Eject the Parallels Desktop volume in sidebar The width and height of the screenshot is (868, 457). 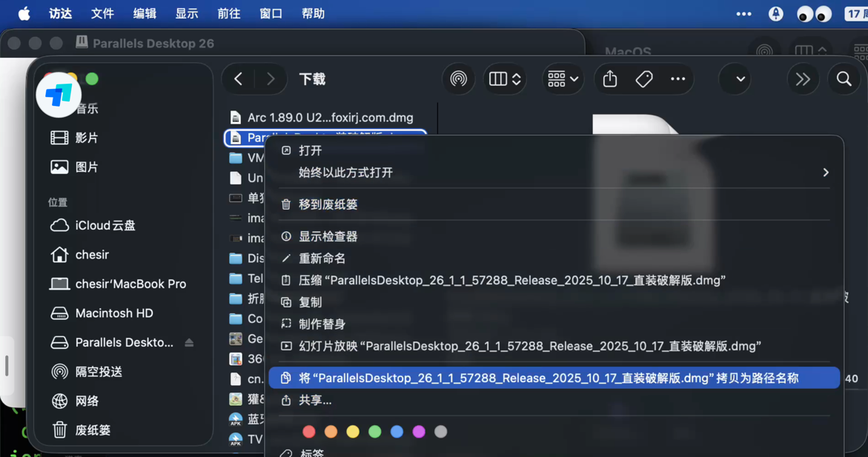(189, 343)
